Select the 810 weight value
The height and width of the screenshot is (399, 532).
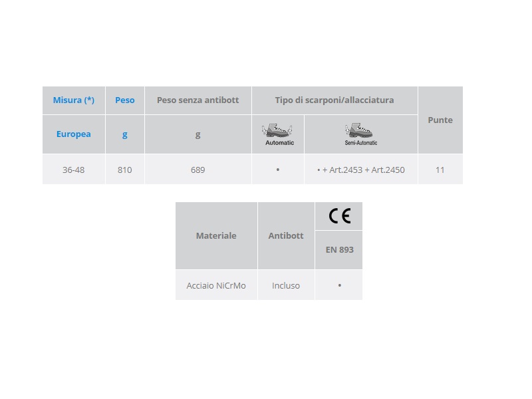[125, 170]
